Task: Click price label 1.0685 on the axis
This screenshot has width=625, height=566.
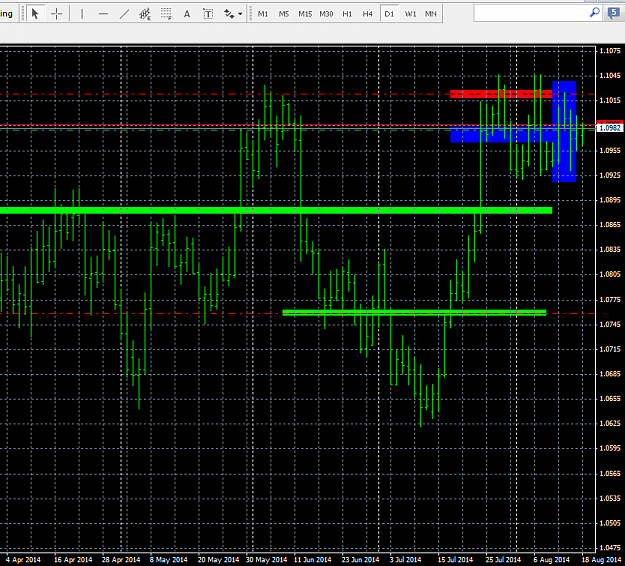Action: pyautogui.click(x=610, y=374)
